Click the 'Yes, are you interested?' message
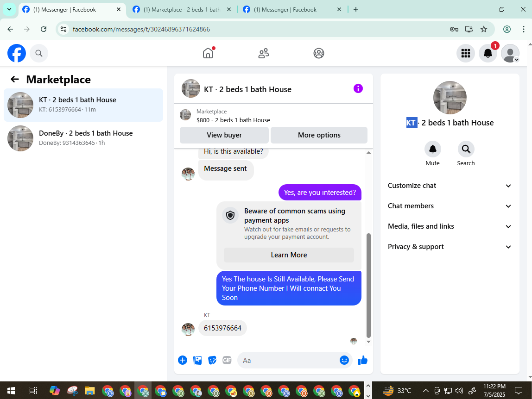This screenshot has height=399, width=532. 320,193
